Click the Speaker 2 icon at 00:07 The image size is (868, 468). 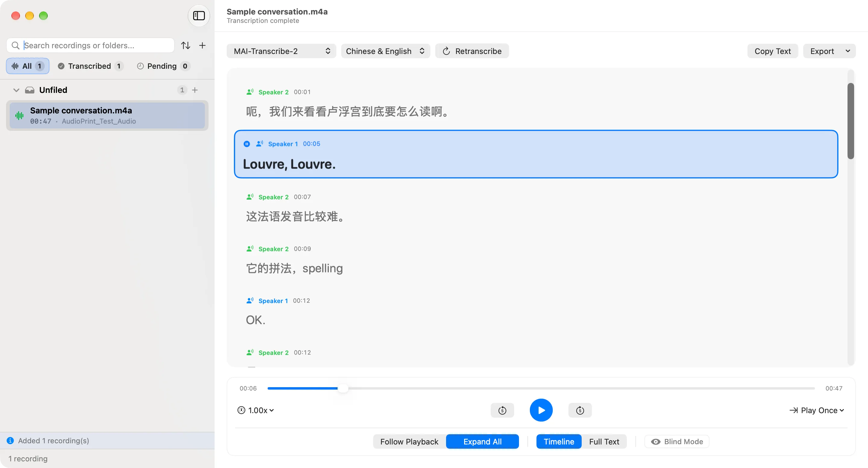coord(250,197)
